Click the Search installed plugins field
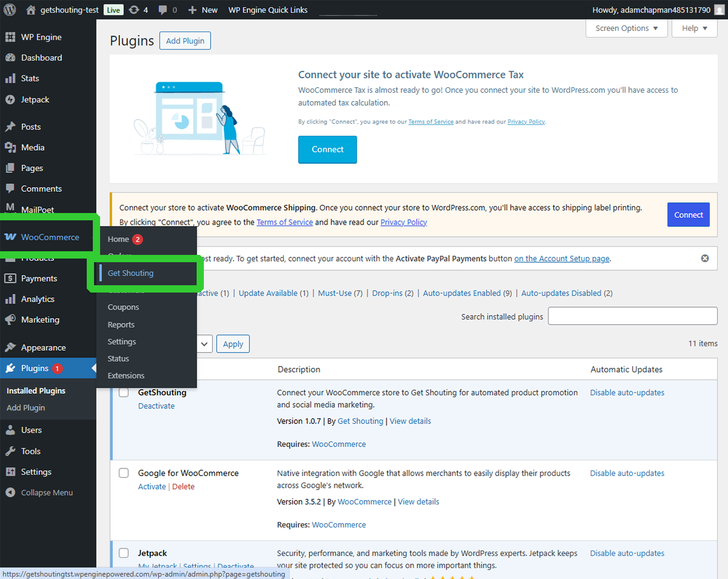 [632, 316]
